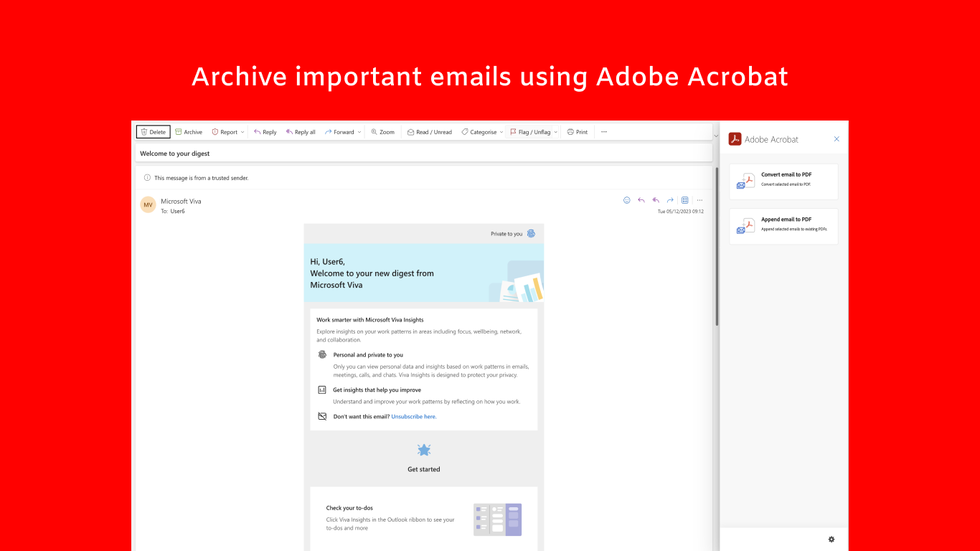Close the Adobe Acrobat side panel
The height and width of the screenshot is (551, 980).
click(x=837, y=139)
